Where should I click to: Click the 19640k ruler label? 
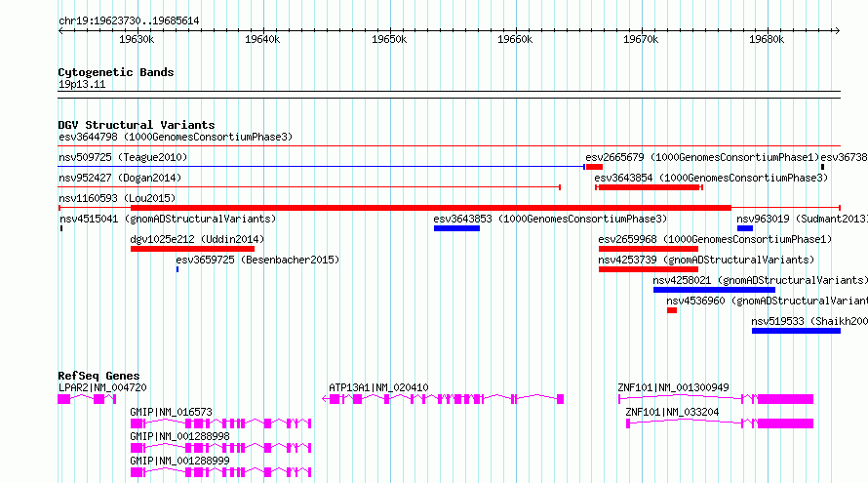pyautogui.click(x=262, y=39)
